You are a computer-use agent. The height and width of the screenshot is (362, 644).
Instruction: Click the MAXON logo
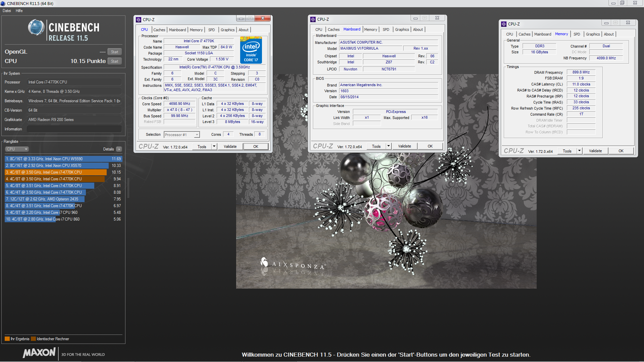point(39,353)
